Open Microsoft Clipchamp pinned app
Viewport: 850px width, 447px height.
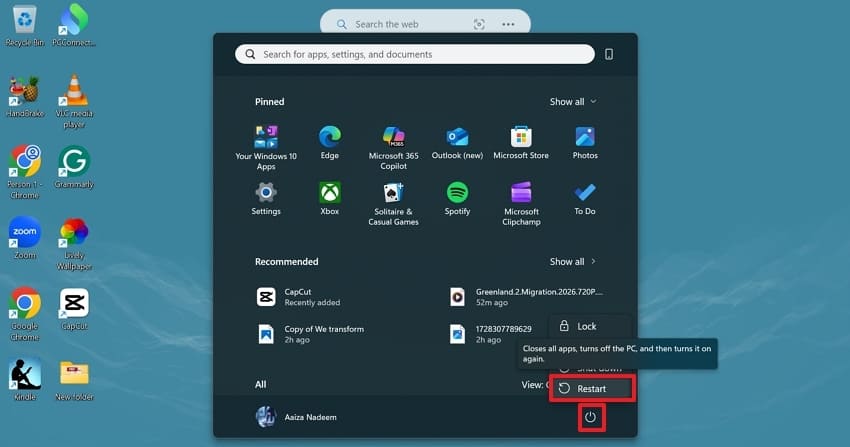pos(521,204)
